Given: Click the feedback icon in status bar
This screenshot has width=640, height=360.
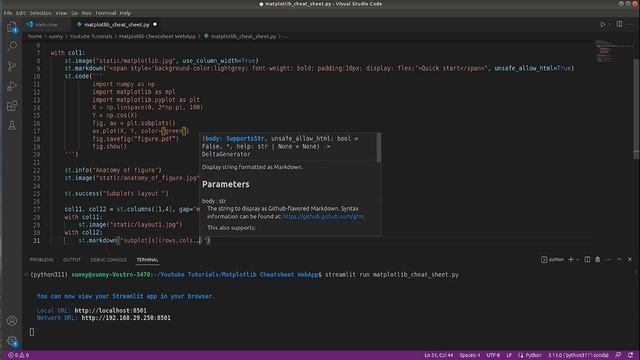Looking at the screenshot, I should click(x=618, y=355).
